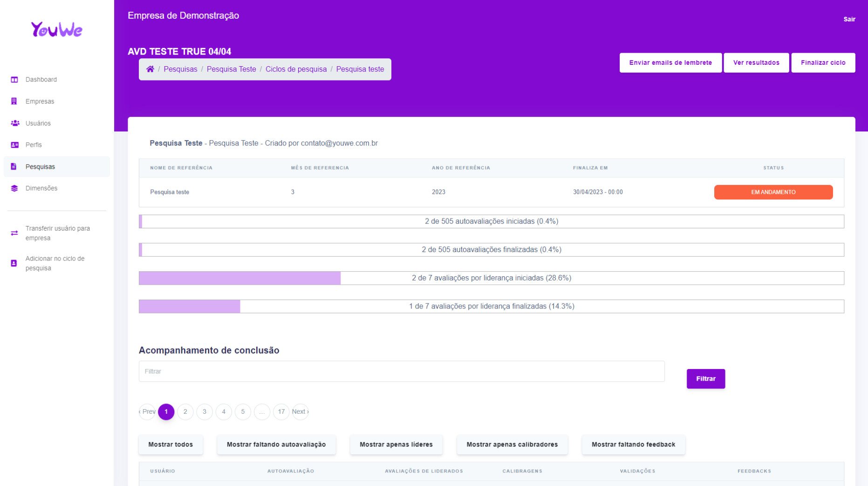Click the avaliações por liderança iniciadas progress bar
The width and height of the screenshot is (868, 486).
click(x=491, y=278)
